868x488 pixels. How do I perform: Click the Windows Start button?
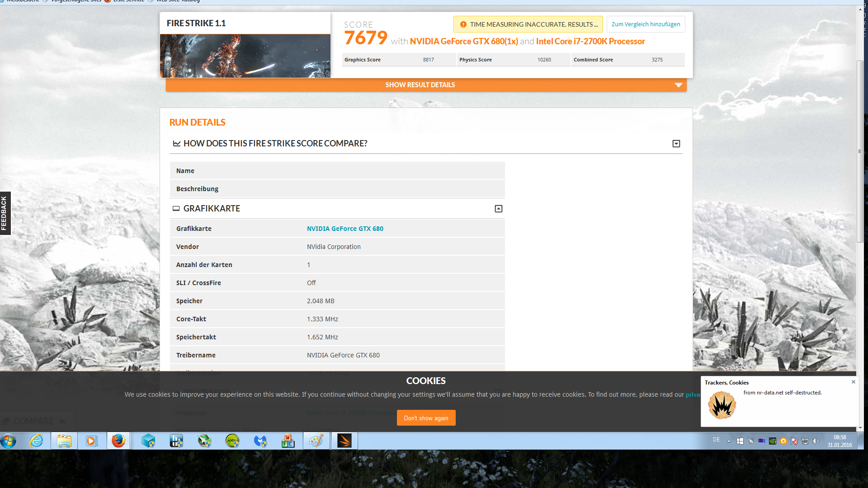point(9,441)
